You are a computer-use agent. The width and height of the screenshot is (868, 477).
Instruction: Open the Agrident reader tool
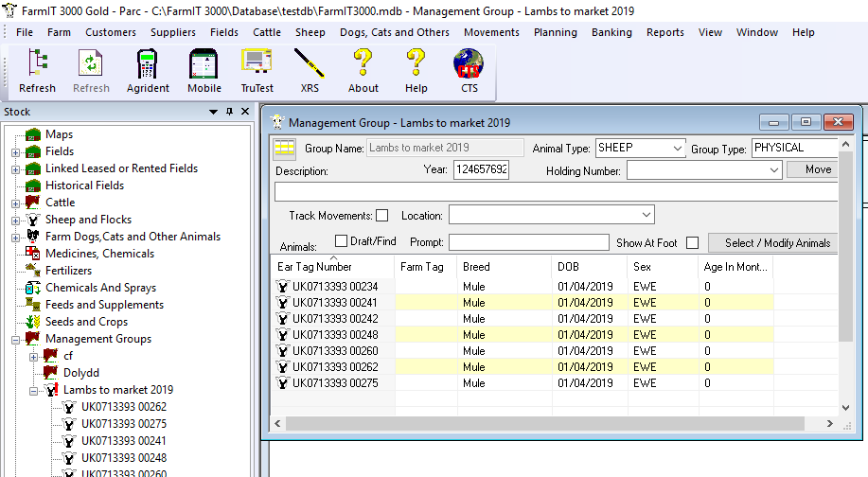point(148,62)
